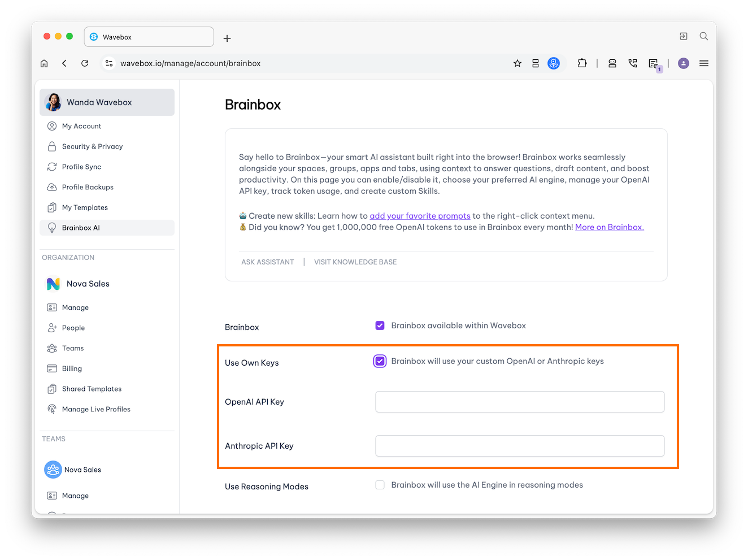
Task: Open the phone call icon
Action: pos(633,63)
